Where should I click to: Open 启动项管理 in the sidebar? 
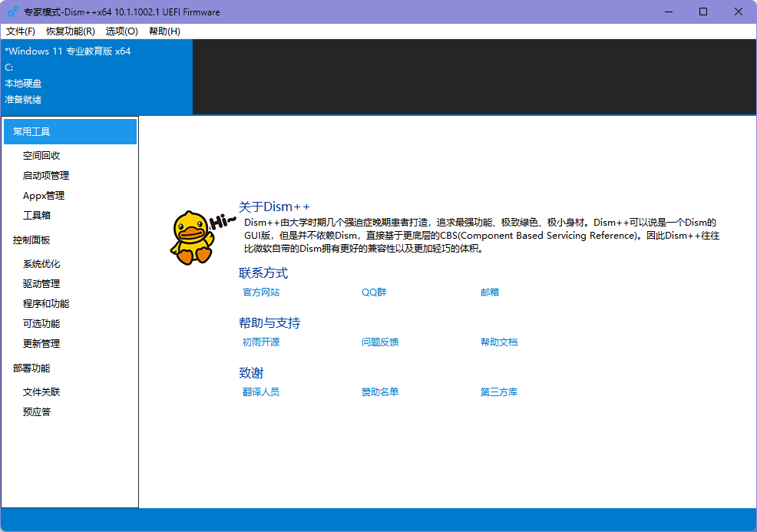pyautogui.click(x=46, y=176)
